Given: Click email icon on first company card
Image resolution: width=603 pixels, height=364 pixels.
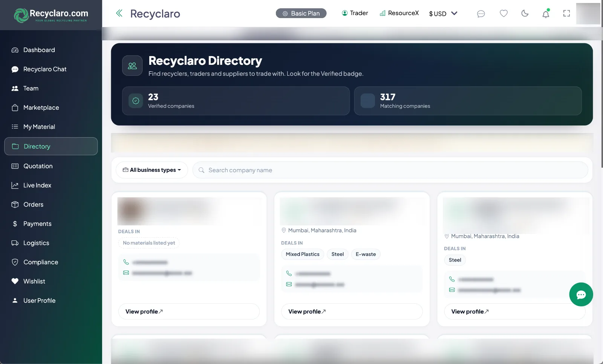Looking at the screenshot, I should point(126,273).
